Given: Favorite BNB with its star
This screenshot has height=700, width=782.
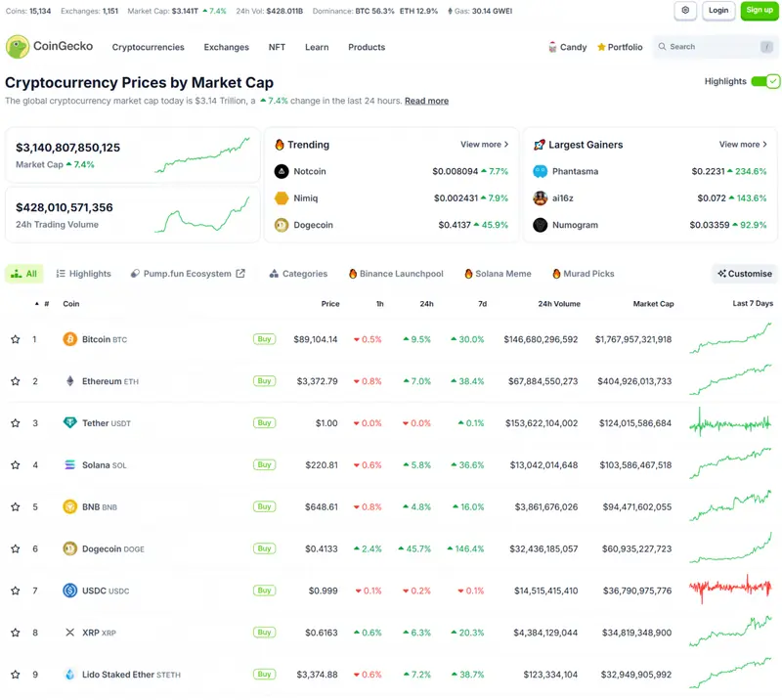Looking at the screenshot, I should pos(16,507).
